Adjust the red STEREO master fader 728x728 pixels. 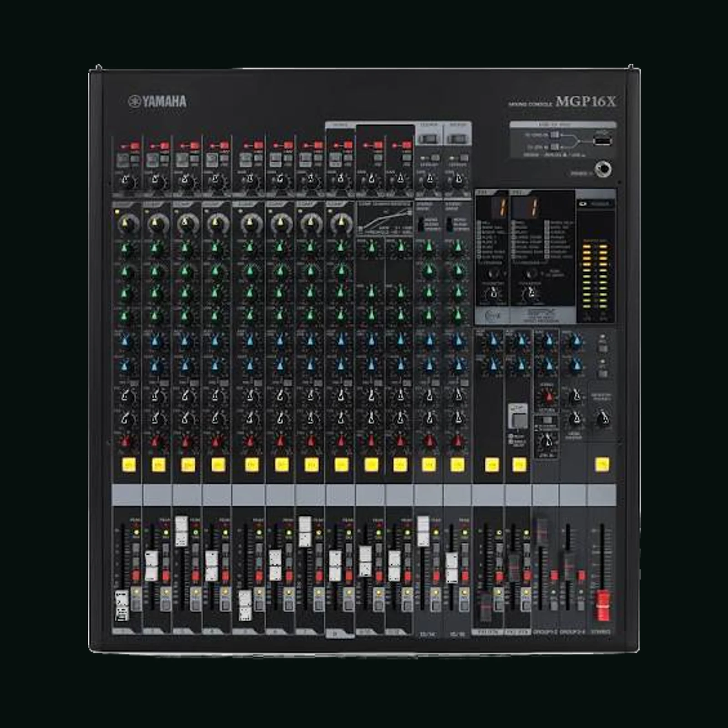click(602, 606)
